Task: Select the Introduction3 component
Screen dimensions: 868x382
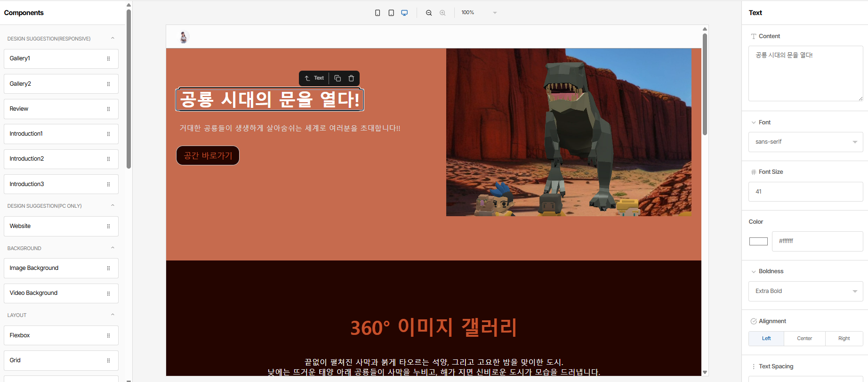Action: [61, 184]
